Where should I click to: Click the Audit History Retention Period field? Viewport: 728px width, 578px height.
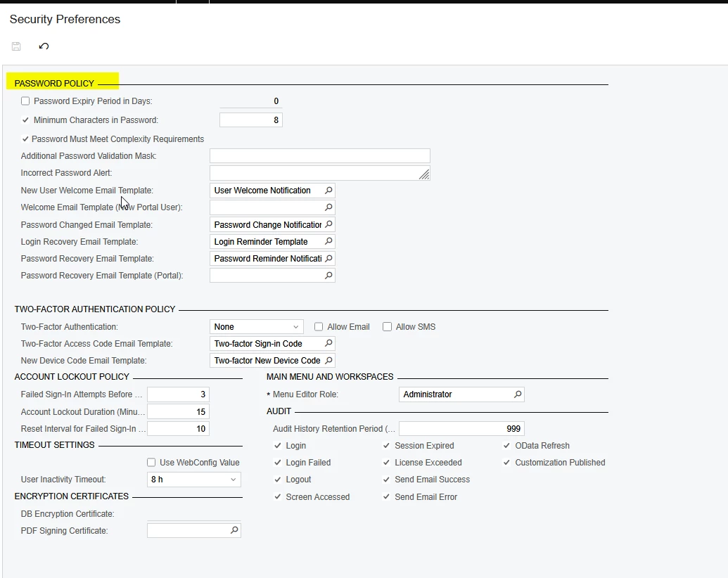[461, 428]
